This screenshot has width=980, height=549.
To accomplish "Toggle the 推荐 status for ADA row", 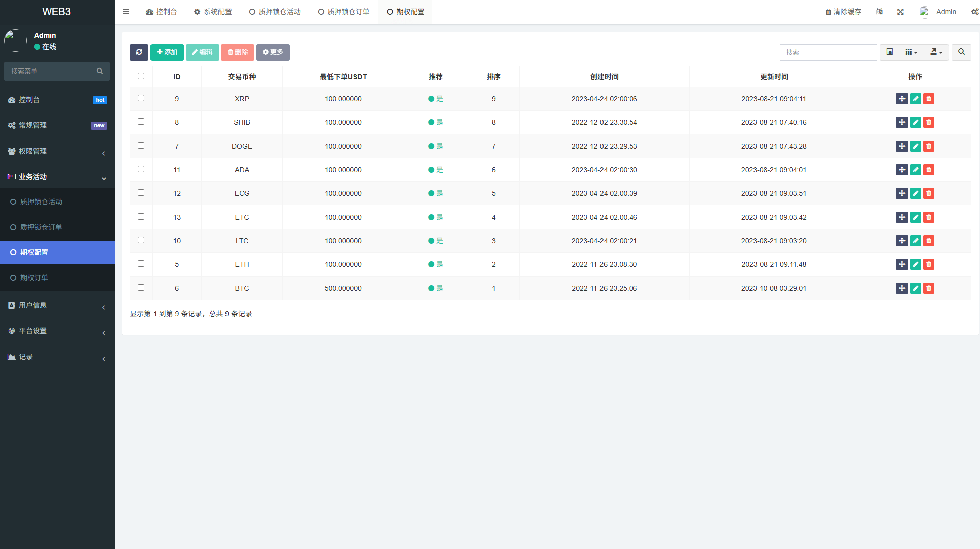I will pyautogui.click(x=435, y=170).
